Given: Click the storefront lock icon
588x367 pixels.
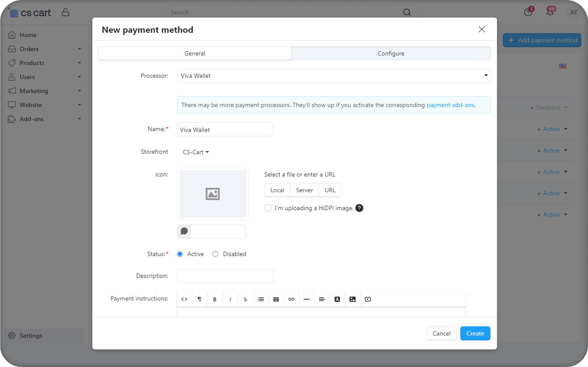Looking at the screenshot, I should click(x=66, y=12).
